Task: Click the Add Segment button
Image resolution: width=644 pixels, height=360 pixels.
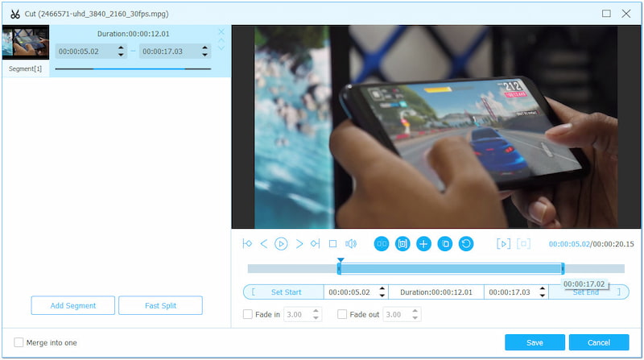Action: pos(73,305)
